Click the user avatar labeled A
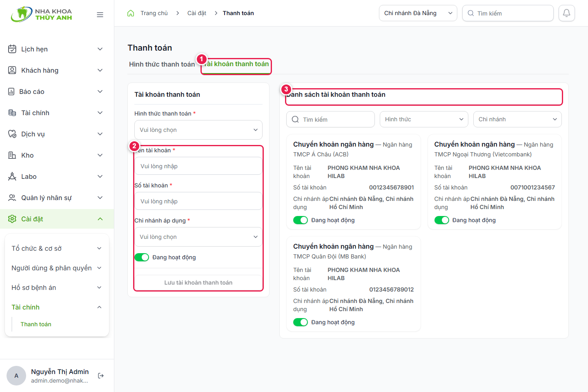Screen dimensions: 588x392 16,376
